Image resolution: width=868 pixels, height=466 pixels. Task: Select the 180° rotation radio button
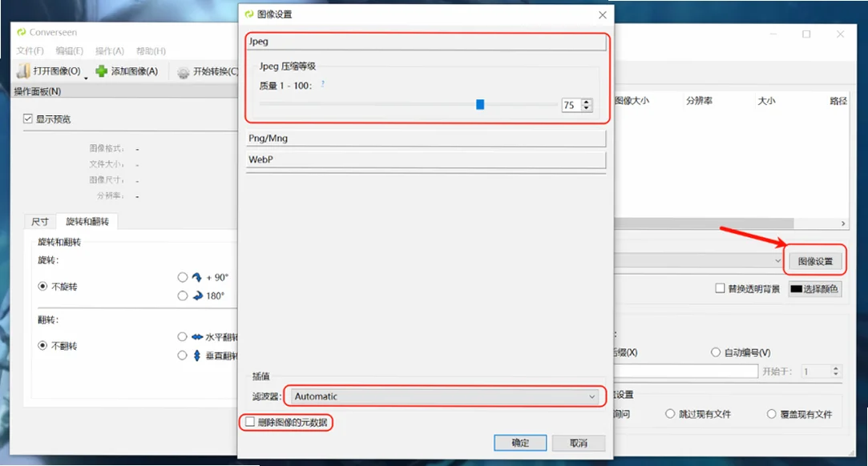click(x=183, y=295)
